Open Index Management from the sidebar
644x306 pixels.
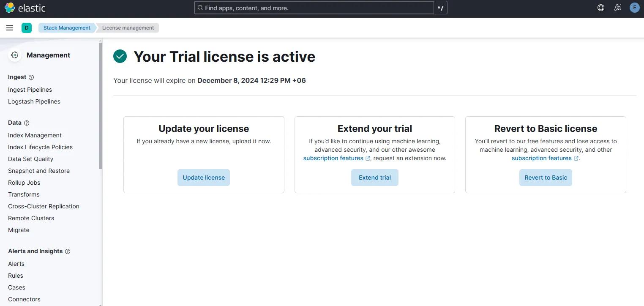[35, 135]
